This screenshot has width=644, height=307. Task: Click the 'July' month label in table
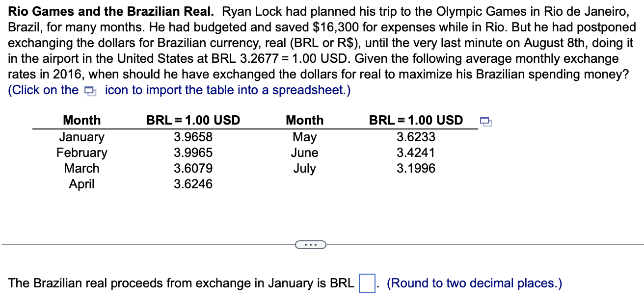click(304, 169)
